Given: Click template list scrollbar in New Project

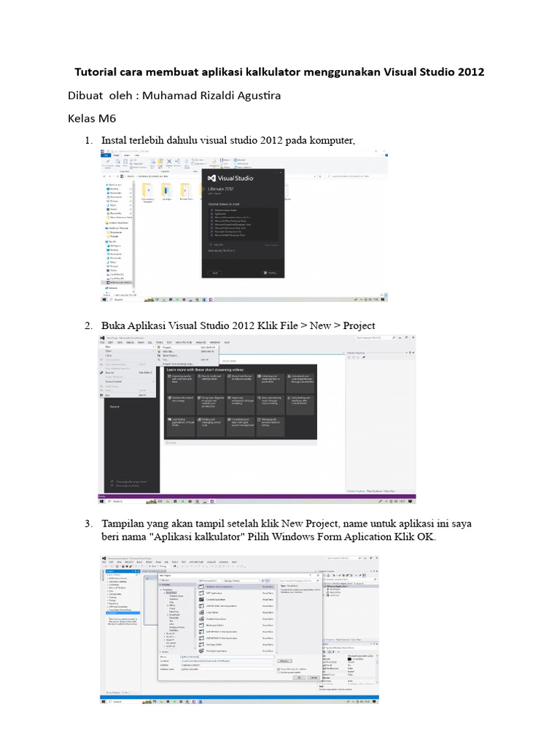Looking at the screenshot, I should click(x=277, y=598).
